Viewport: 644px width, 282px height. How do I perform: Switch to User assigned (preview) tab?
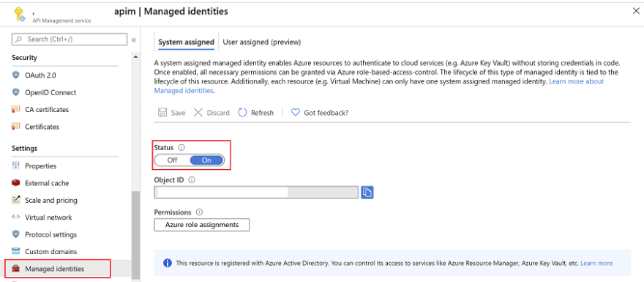(262, 42)
